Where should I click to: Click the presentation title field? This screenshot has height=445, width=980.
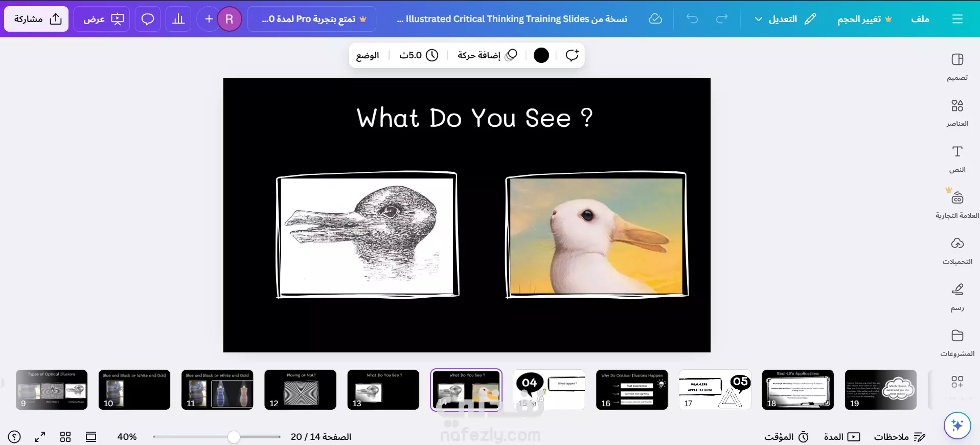click(x=512, y=19)
